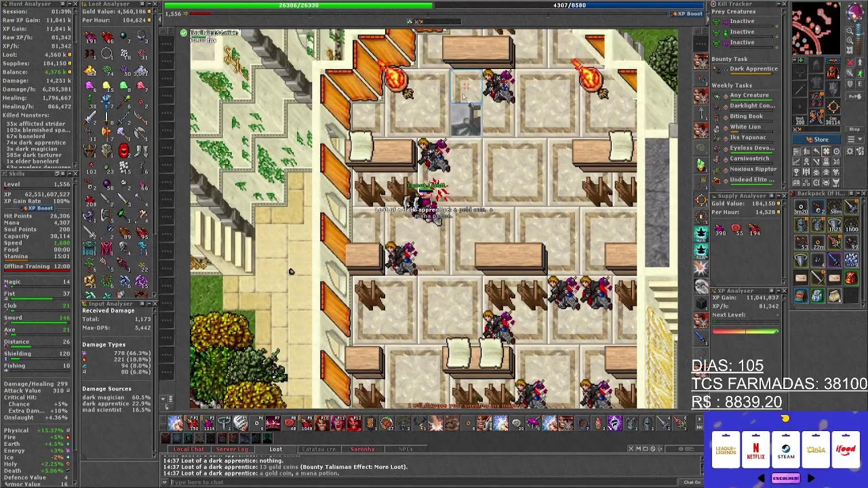Select the amulet necklace equipment slot
This screenshot has height=488, width=868.
click(x=800, y=73)
